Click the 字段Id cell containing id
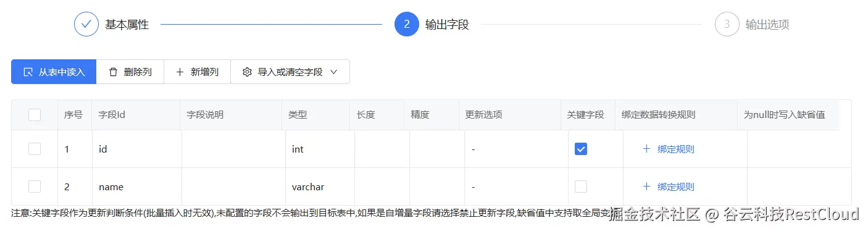868x231 pixels. (x=136, y=149)
